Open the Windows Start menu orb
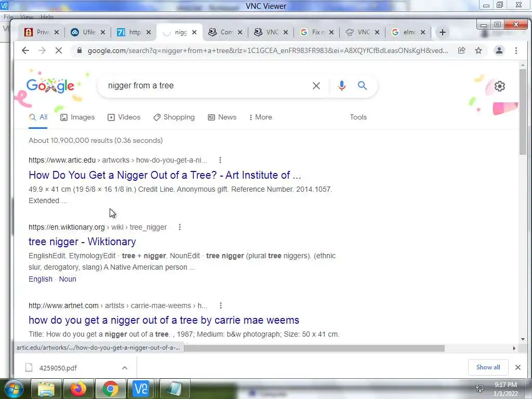Viewport: 532px width, 399px height. (14, 389)
